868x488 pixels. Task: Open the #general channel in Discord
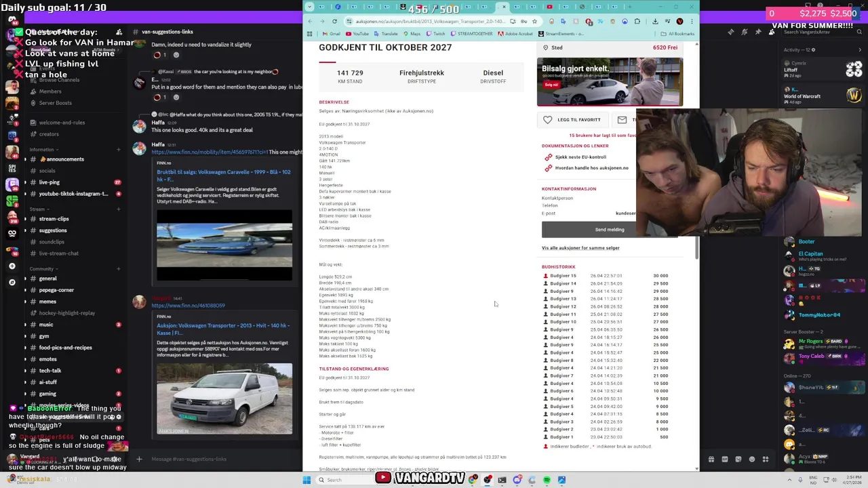(x=47, y=279)
